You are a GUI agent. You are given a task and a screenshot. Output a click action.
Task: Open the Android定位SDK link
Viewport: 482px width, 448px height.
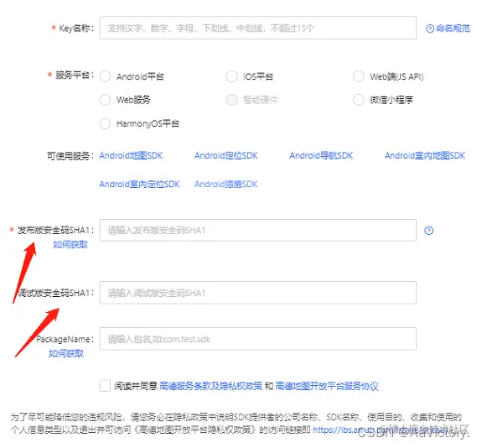(226, 156)
